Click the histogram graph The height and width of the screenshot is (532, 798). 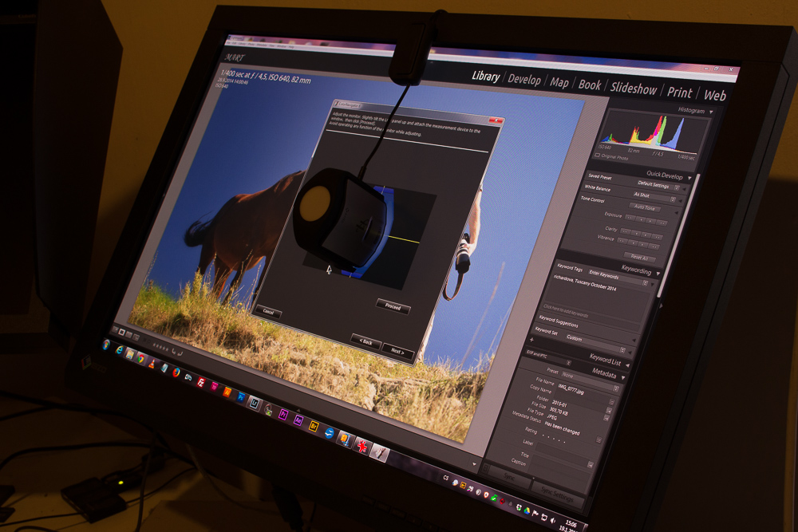coord(654,130)
